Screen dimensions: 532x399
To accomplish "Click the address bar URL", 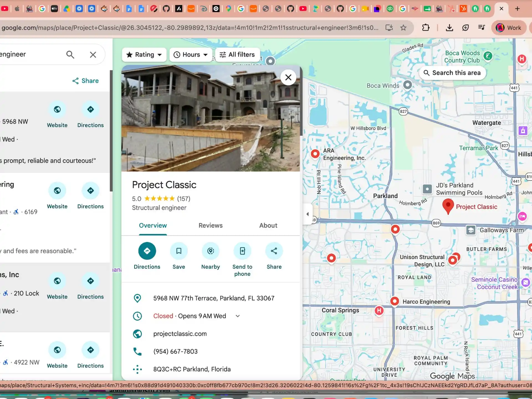I will click(x=190, y=28).
